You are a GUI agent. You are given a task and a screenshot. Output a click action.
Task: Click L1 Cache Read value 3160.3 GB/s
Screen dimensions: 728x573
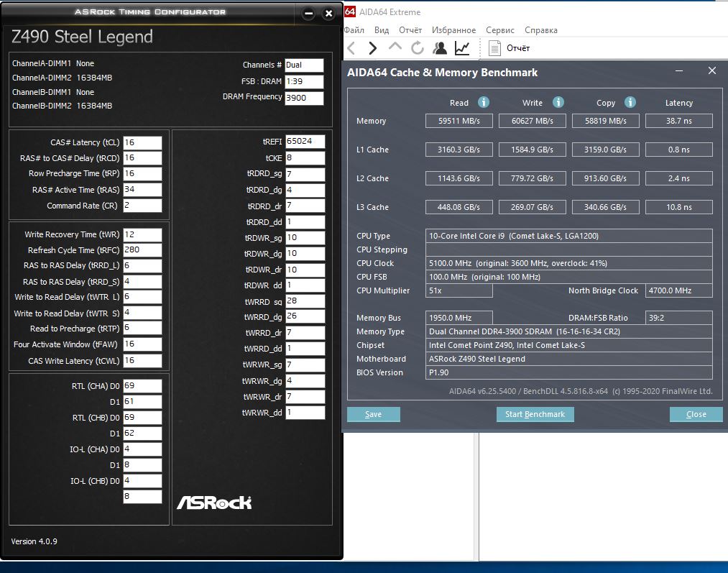coord(459,150)
